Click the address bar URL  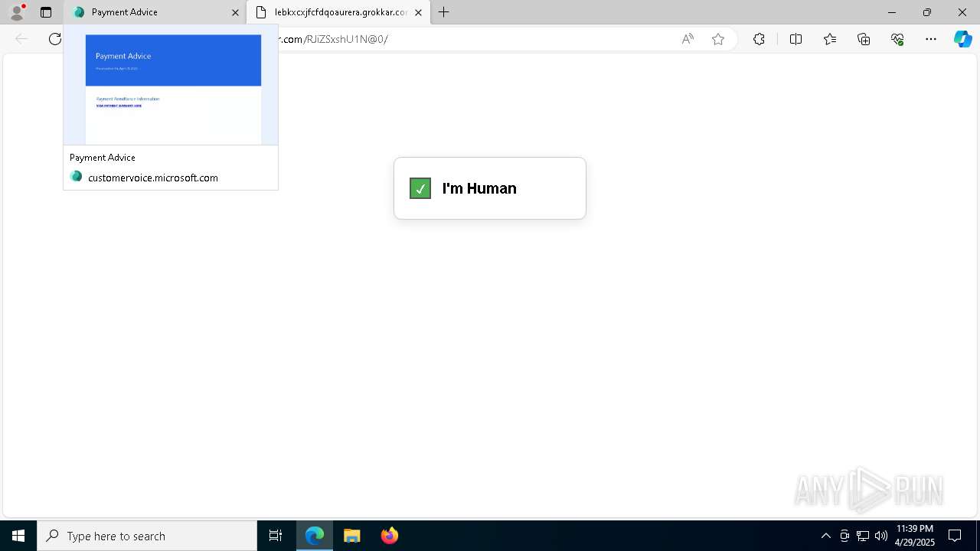(333, 39)
